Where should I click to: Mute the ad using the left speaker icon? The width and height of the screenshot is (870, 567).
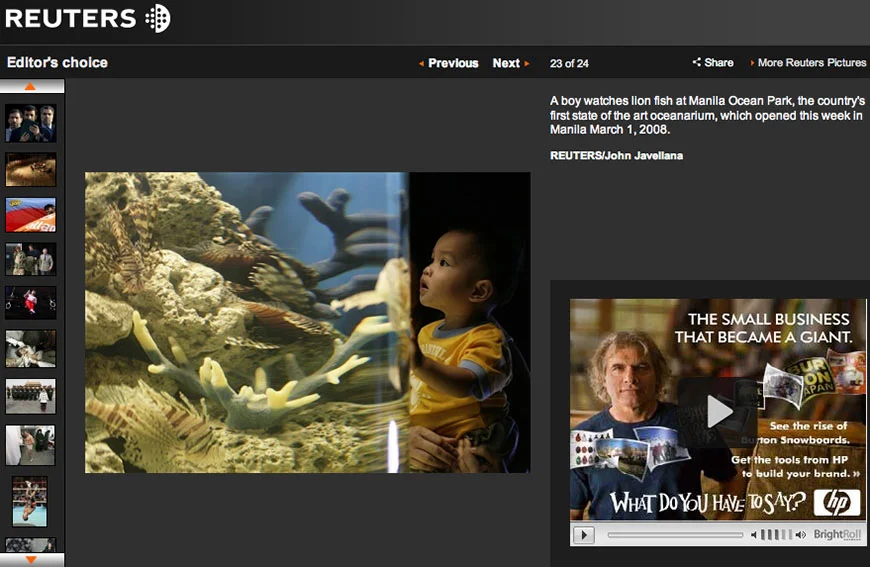point(753,535)
